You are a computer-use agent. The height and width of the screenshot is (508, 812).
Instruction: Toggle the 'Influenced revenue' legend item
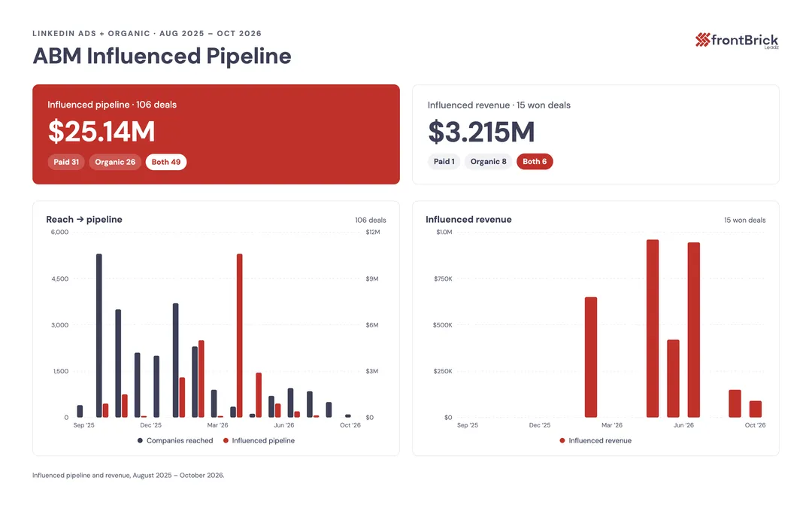coord(595,440)
